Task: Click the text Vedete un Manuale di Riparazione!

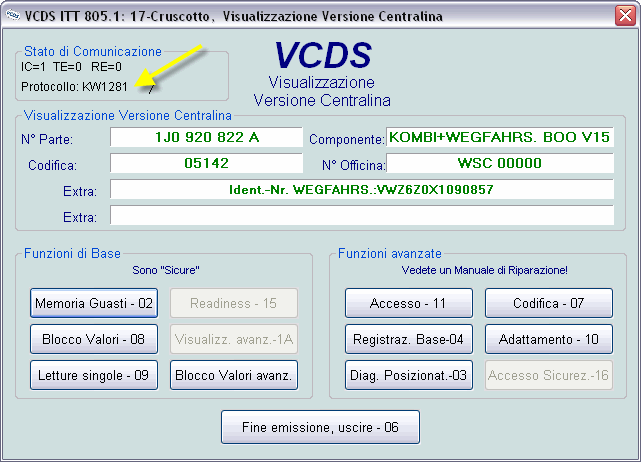Action: (484, 270)
